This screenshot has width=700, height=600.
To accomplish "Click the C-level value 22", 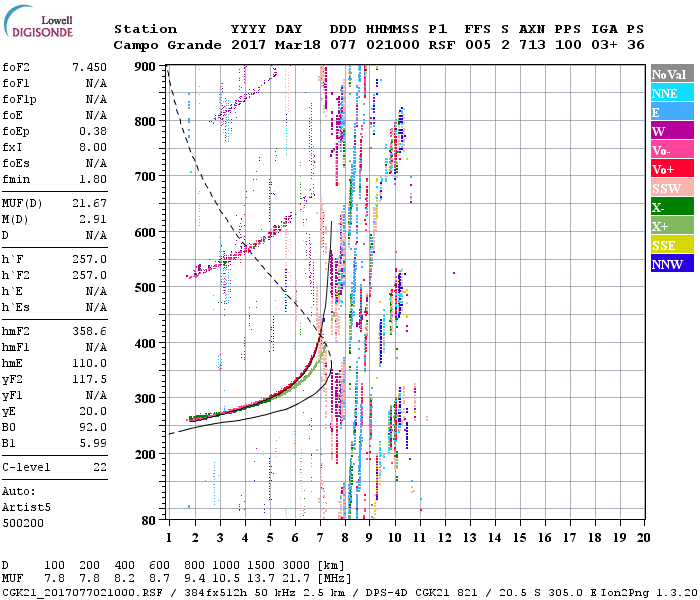I will click(x=99, y=467).
